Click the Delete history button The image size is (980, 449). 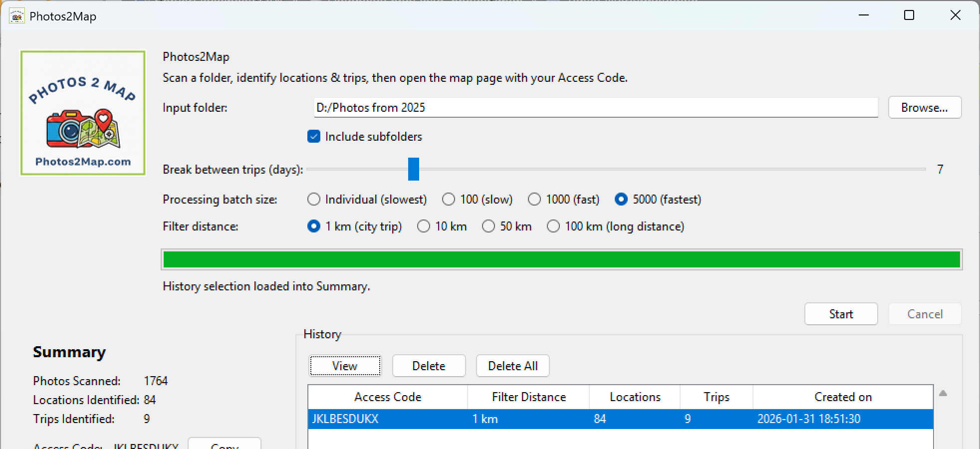pos(429,366)
